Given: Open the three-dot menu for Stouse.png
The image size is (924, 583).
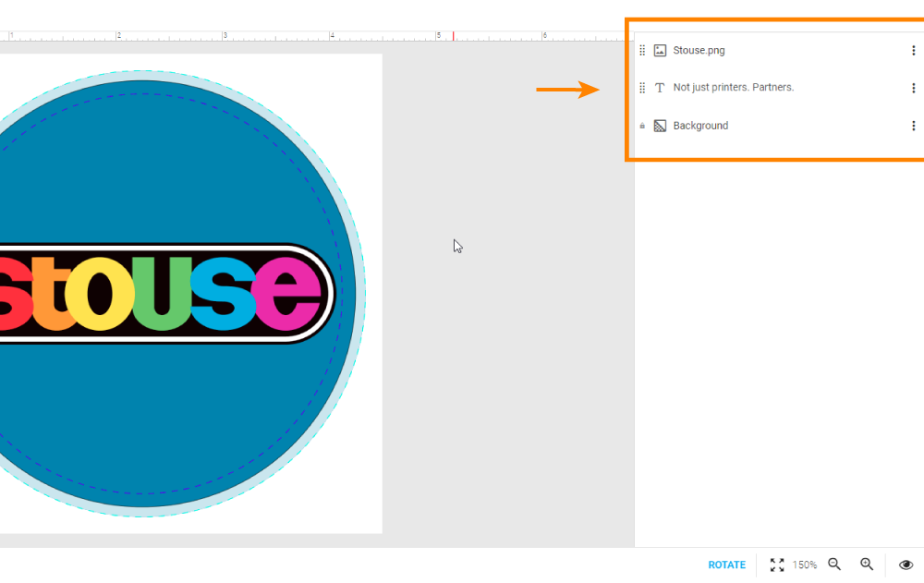Looking at the screenshot, I should coord(914,51).
